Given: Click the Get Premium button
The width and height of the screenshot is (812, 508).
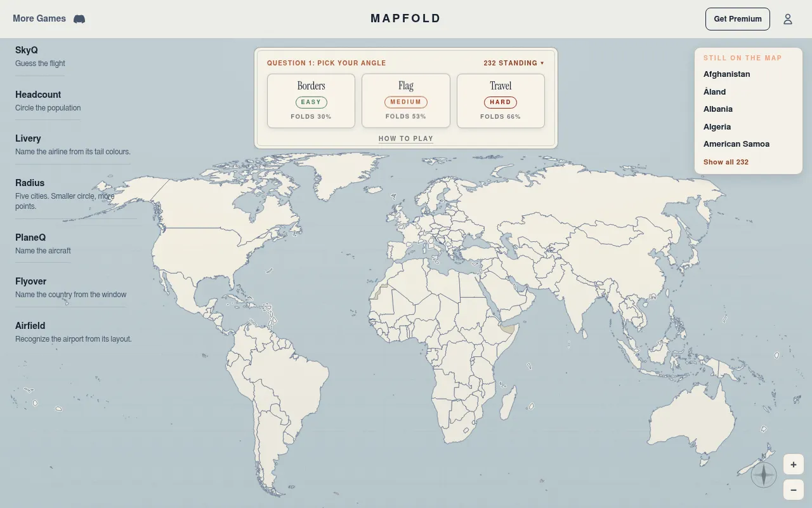Looking at the screenshot, I should click(738, 19).
